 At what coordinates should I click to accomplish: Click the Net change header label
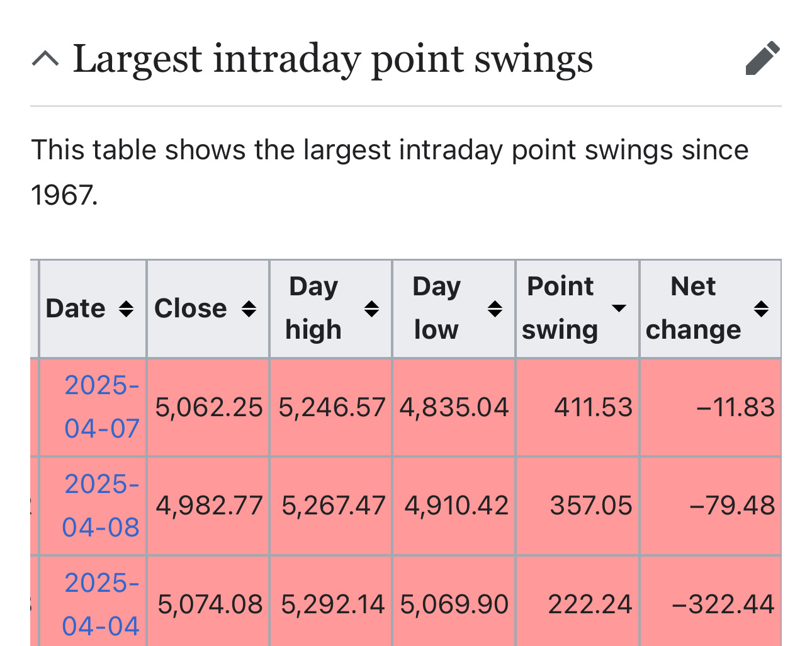[x=693, y=308]
